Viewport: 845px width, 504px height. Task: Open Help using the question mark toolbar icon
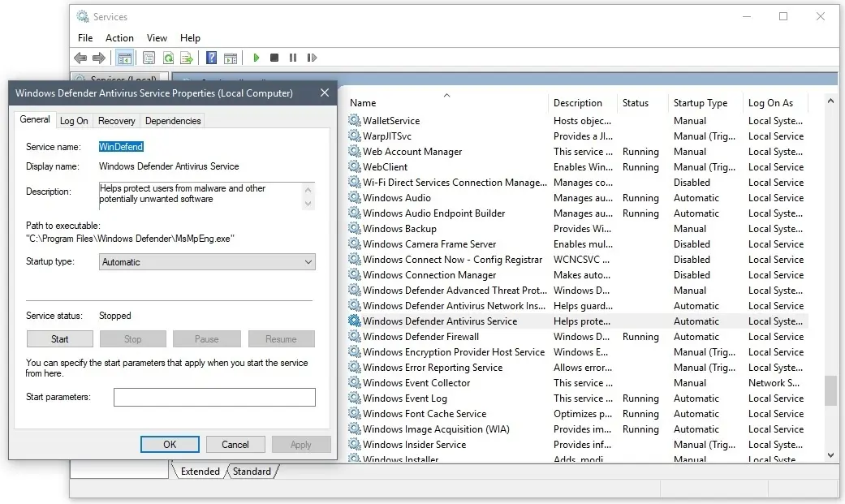tap(212, 58)
